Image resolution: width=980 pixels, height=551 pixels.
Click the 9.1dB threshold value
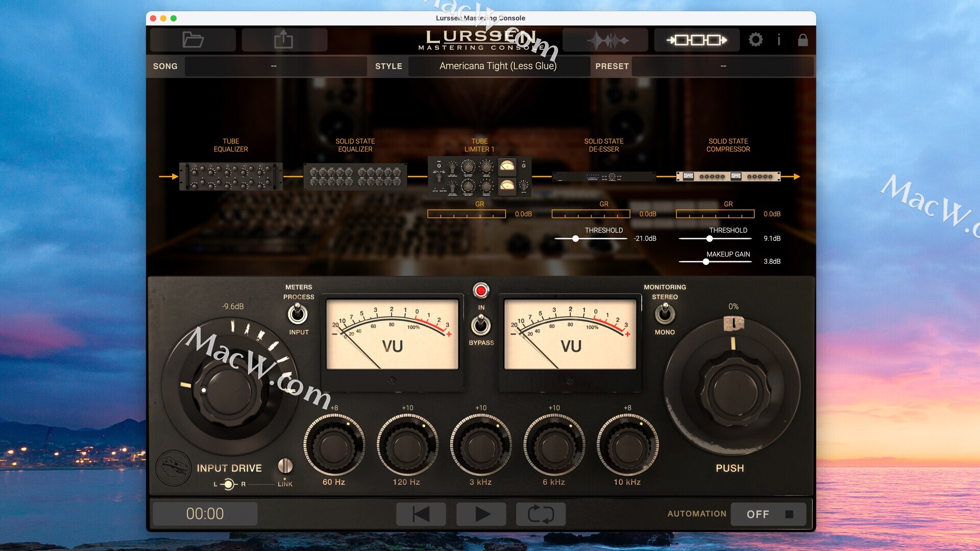pyautogui.click(x=772, y=239)
